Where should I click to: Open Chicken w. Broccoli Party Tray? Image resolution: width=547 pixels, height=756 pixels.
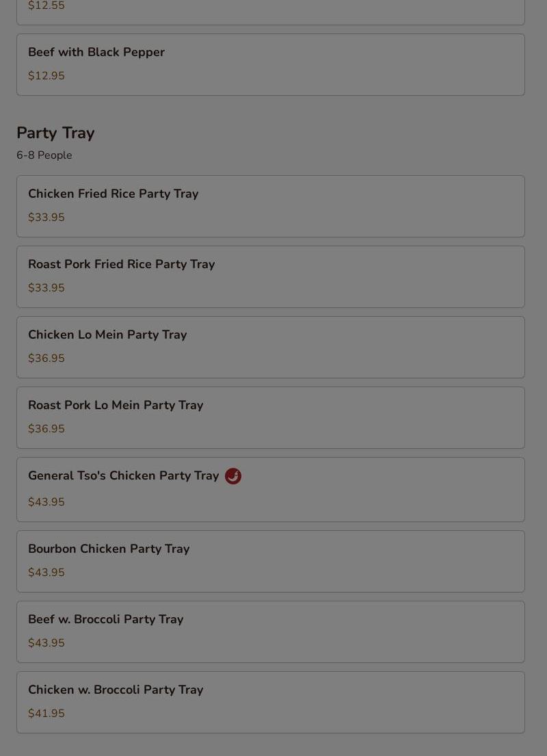[x=116, y=690]
